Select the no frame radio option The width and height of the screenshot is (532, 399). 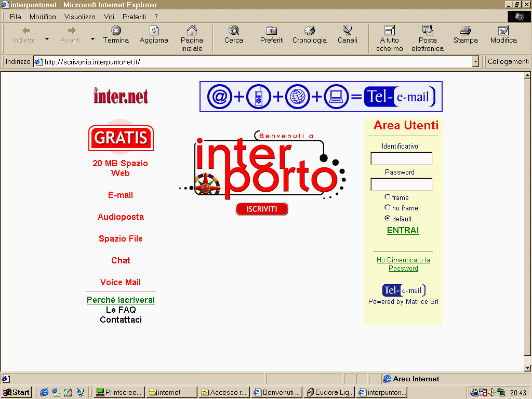point(387,207)
